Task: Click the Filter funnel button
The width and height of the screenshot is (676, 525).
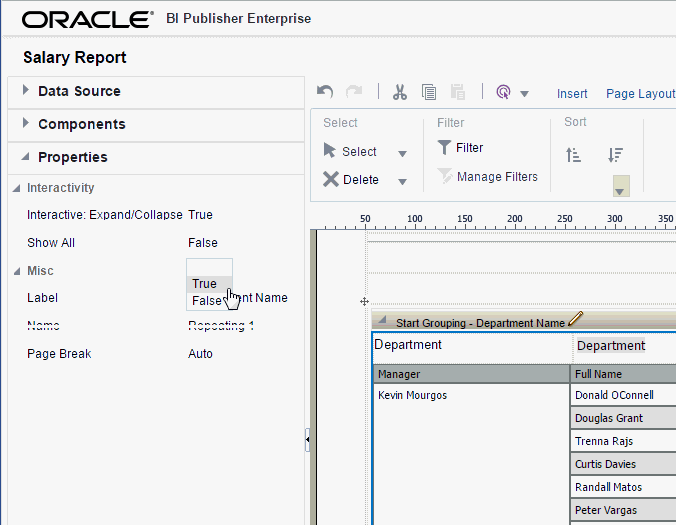Action: click(460, 147)
